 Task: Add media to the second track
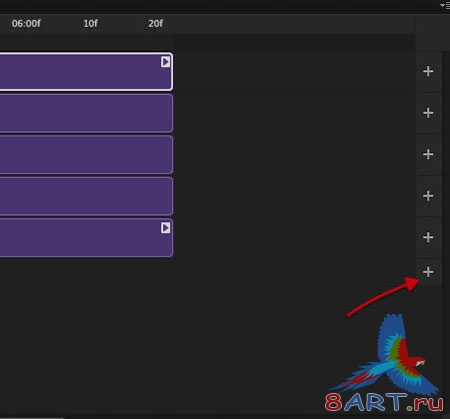point(428,113)
